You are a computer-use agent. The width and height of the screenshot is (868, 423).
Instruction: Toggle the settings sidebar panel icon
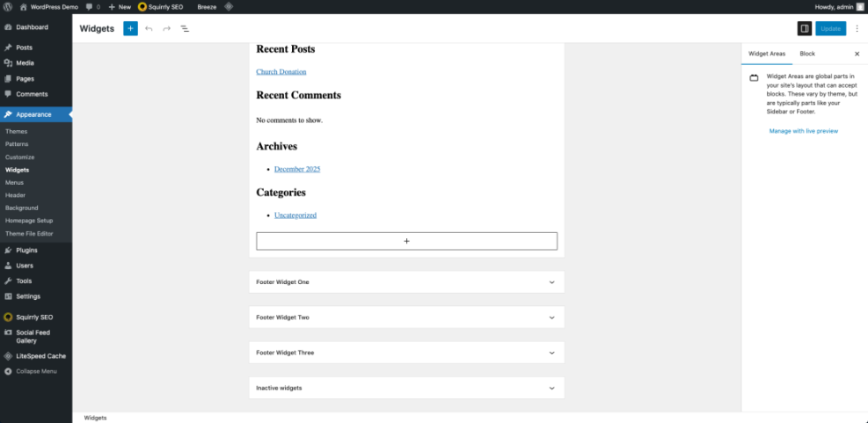point(805,29)
